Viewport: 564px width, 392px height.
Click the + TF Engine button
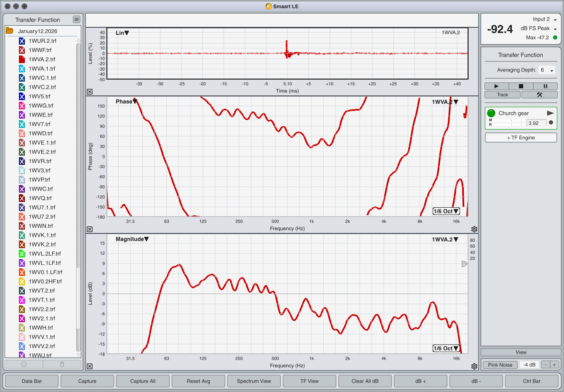pos(521,138)
